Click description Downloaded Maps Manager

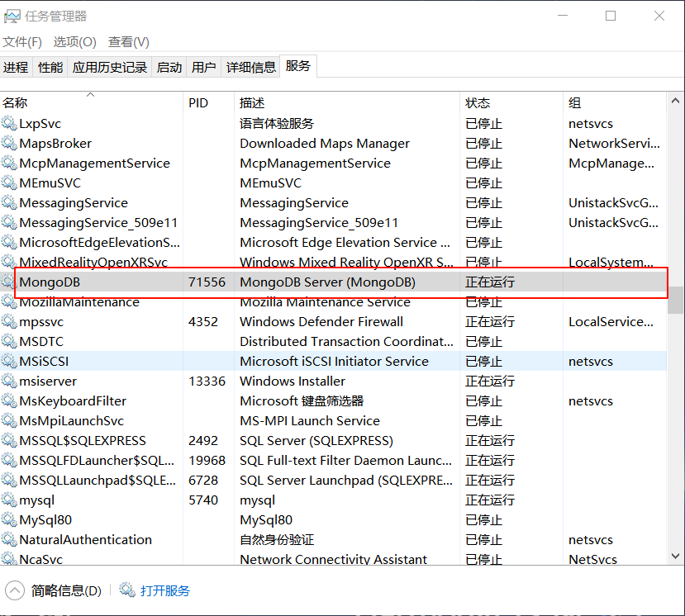click(x=325, y=143)
